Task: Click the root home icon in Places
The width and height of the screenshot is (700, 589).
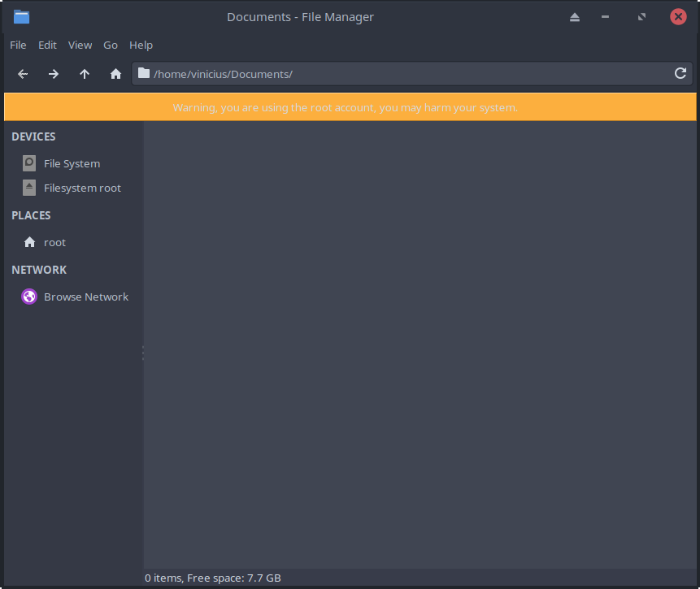Action: [29, 242]
